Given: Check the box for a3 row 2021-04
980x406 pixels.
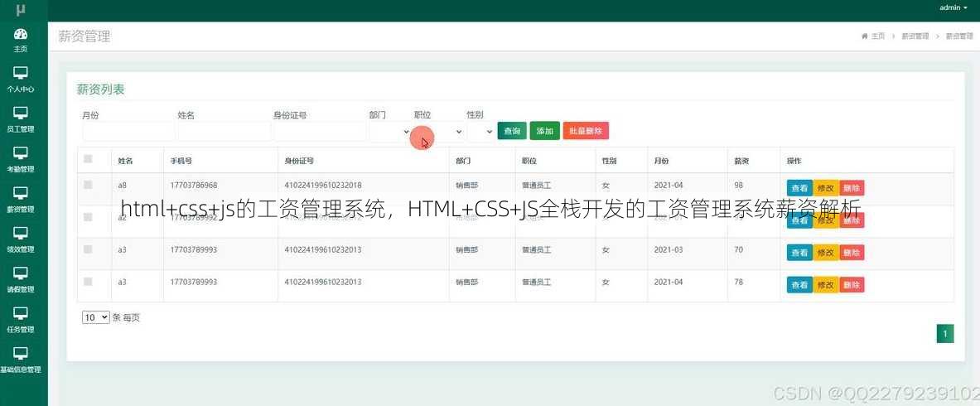Looking at the screenshot, I should [x=88, y=282].
